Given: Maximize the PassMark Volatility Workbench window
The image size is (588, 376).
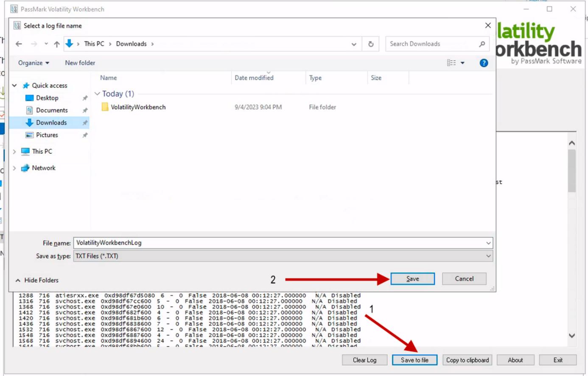Looking at the screenshot, I should pyautogui.click(x=549, y=9).
